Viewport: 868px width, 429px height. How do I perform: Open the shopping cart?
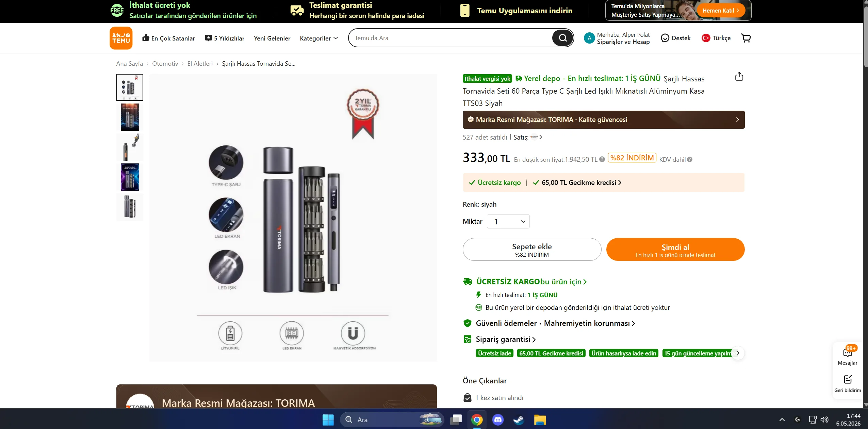(x=746, y=38)
